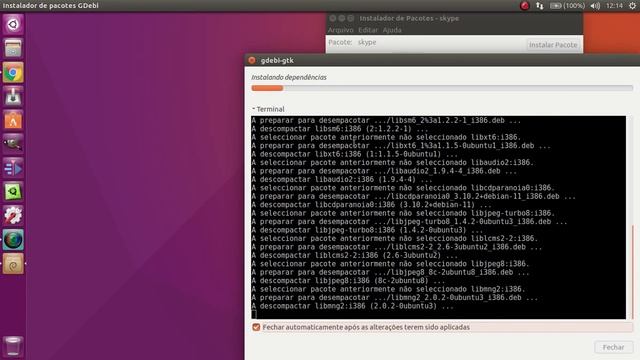Click the 'Instalador de pacotes GDebi' panel title
Image resolution: width=640 pixels, height=360 pixels.
click(51, 6)
